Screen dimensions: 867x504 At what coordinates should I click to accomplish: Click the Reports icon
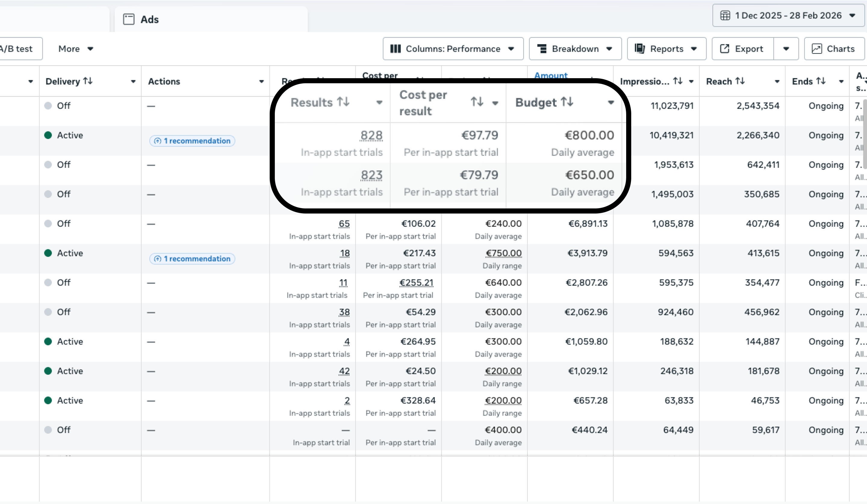click(x=640, y=49)
